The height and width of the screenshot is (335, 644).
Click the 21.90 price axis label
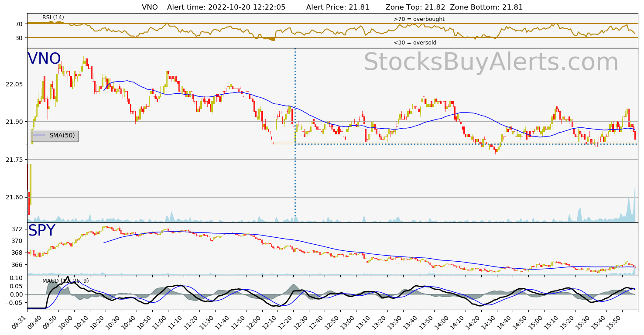(14, 122)
